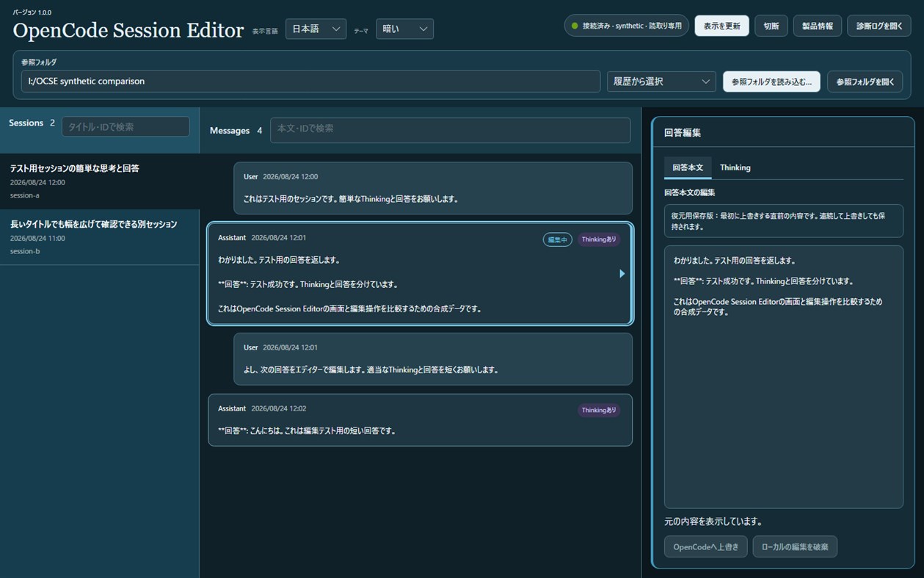Select session テスト用セッションの簡単な思考と回答
This screenshot has width=924, height=578.
[99, 181]
